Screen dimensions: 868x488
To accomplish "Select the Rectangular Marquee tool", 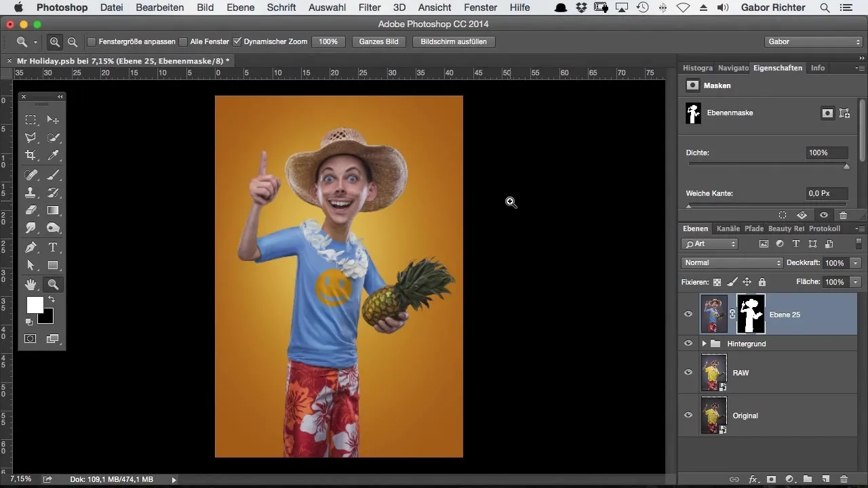I will point(31,120).
